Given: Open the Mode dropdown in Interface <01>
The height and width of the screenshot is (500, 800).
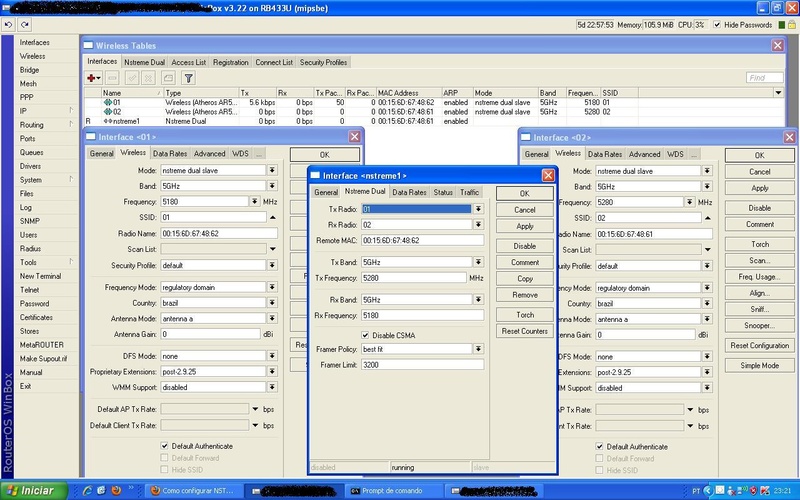Looking at the screenshot, I should pyautogui.click(x=272, y=170).
